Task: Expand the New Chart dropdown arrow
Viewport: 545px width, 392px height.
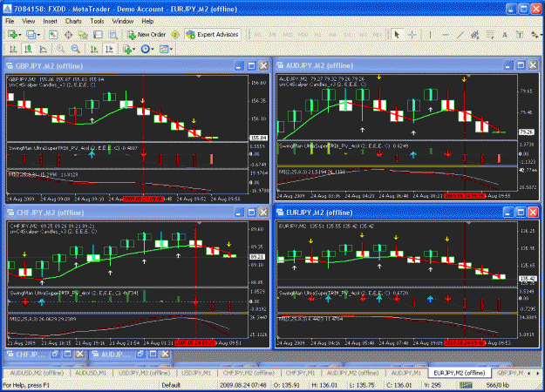Action: (20, 35)
